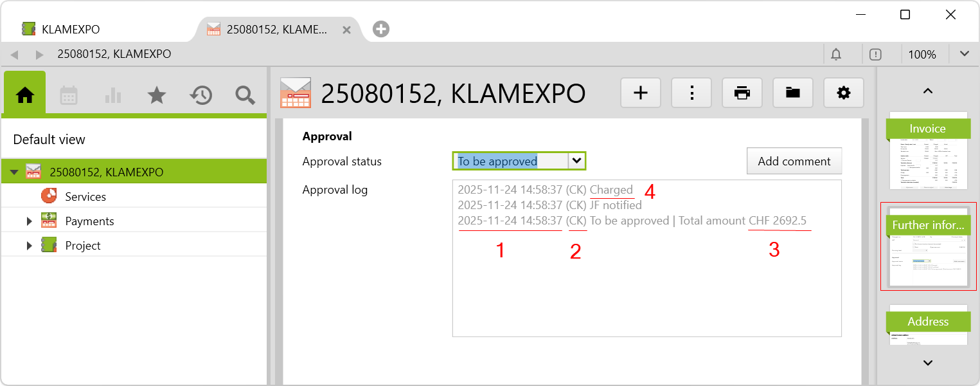980x386 pixels.
Task: Click the print icon button
Action: (742, 93)
